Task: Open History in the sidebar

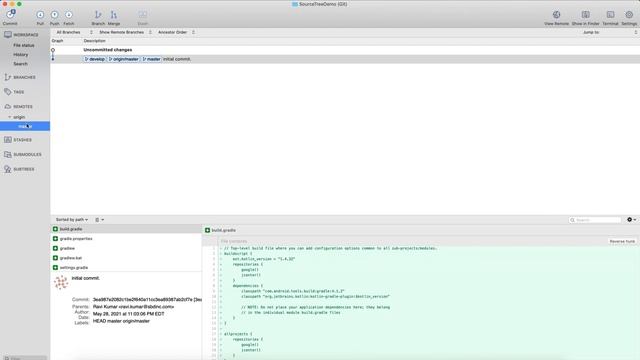Action: 20,55
